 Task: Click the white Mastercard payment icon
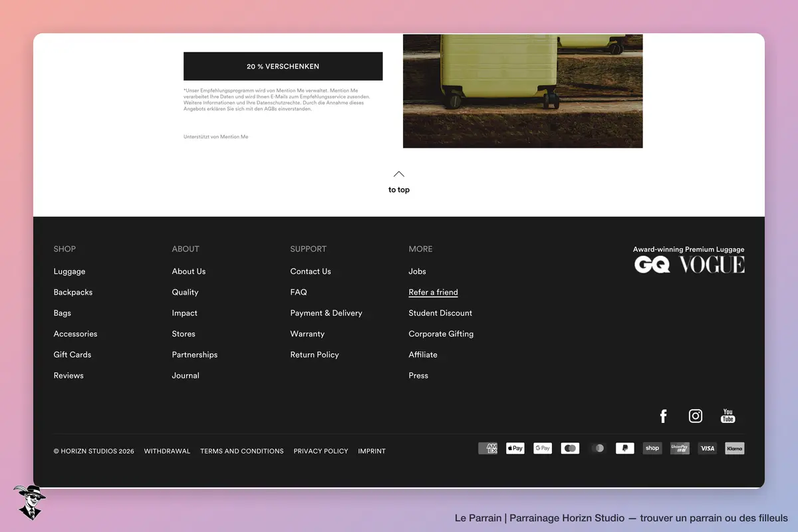click(570, 448)
